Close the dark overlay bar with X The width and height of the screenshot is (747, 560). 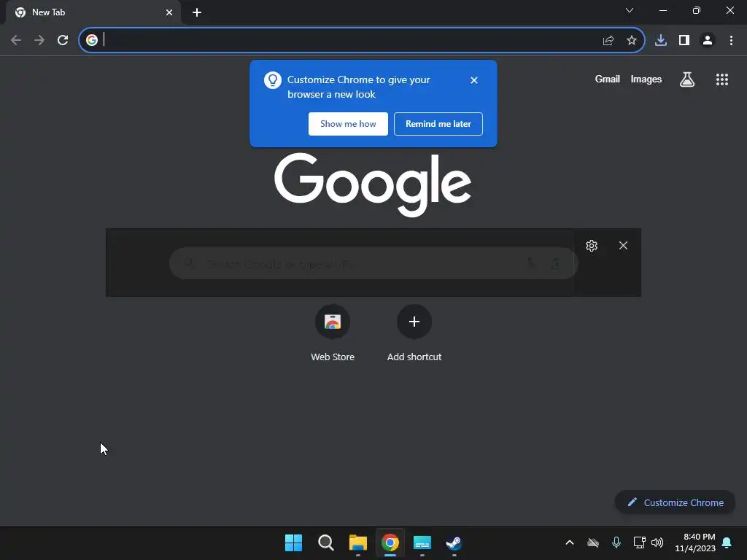tap(623, 245)
